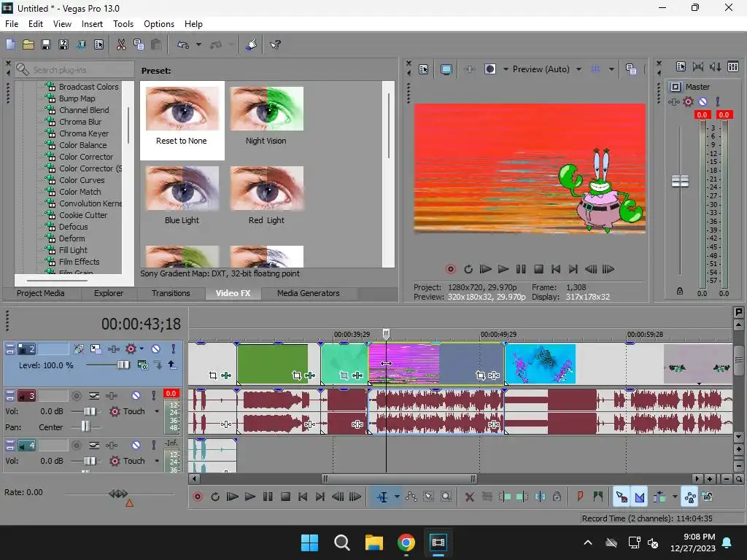Screen dimensions: 747x560
Task: Open the Split Screen View dropdown arrow
Action: coord(506,69)
